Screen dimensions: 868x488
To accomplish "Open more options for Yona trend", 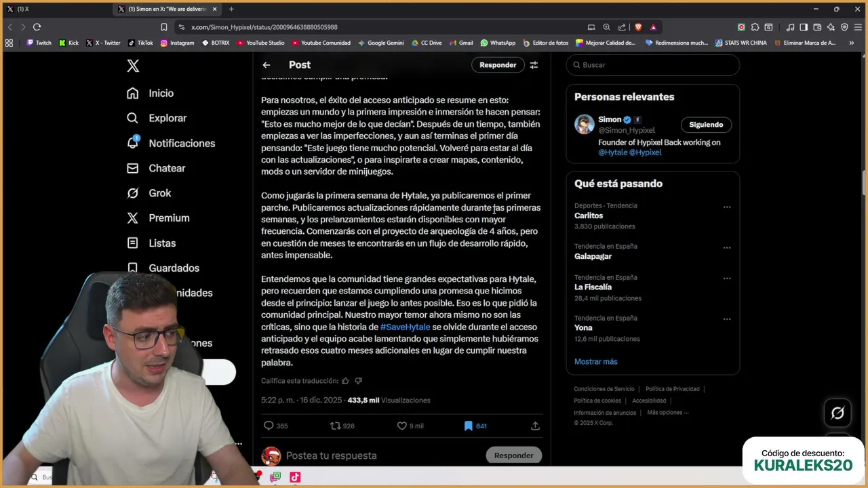I will coord(727,319).
